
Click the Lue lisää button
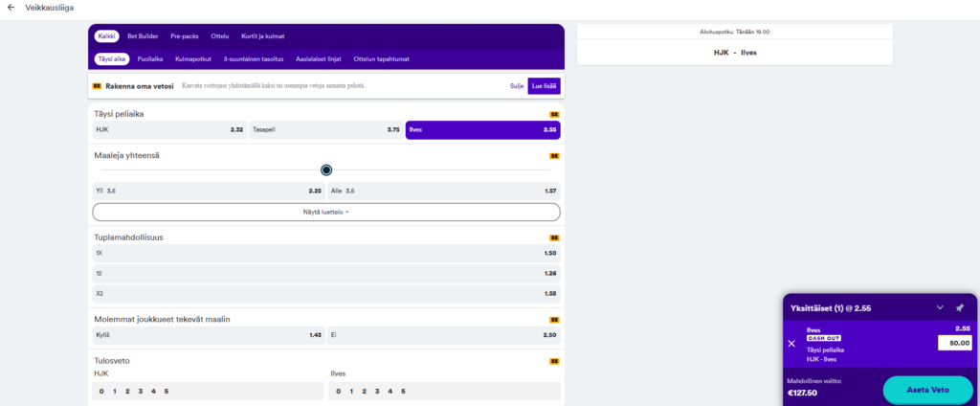point(544,86)
